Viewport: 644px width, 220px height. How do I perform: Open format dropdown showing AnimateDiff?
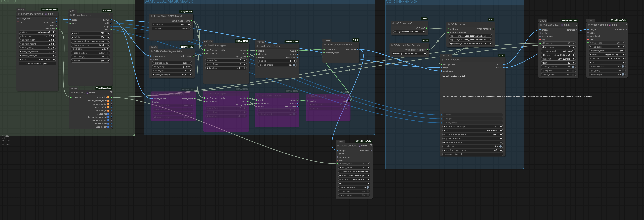point(37,60)
